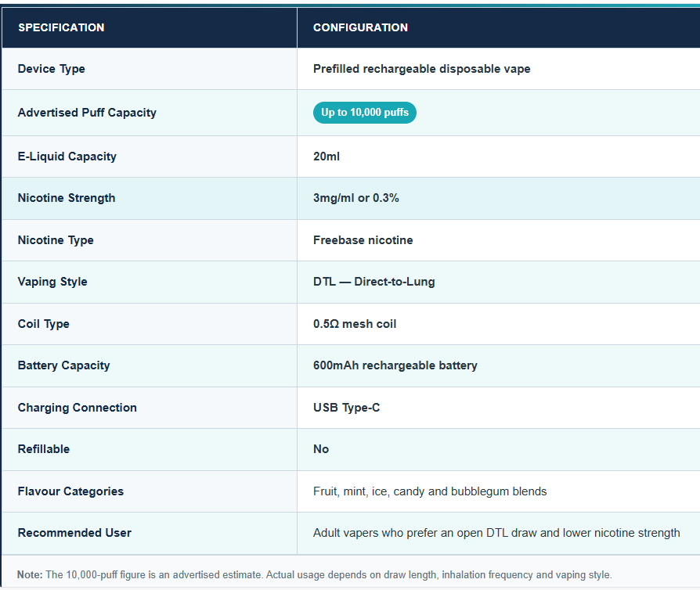Select the Charging Connection label

pyautogui.click(x=78, y=408)
